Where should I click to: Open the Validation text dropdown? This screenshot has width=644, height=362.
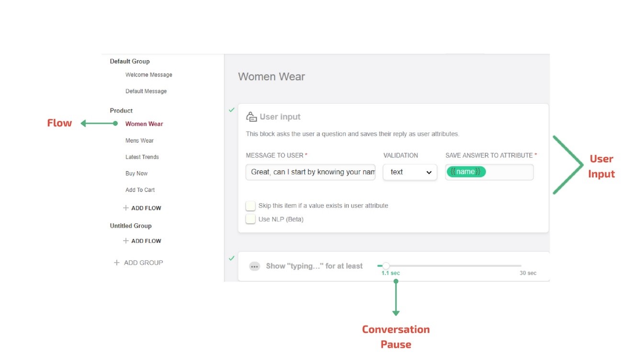click(410, 172)
